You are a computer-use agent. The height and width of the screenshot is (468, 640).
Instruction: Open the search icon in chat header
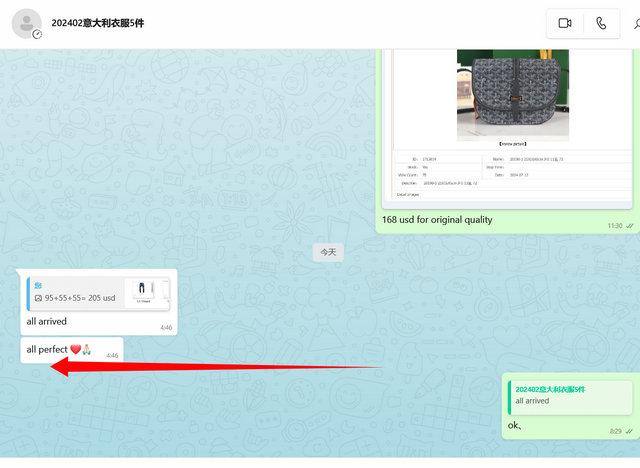[x=637, y=23]
